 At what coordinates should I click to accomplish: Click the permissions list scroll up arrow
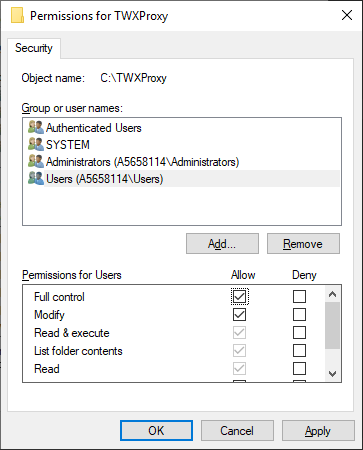(x=332, y=294)
